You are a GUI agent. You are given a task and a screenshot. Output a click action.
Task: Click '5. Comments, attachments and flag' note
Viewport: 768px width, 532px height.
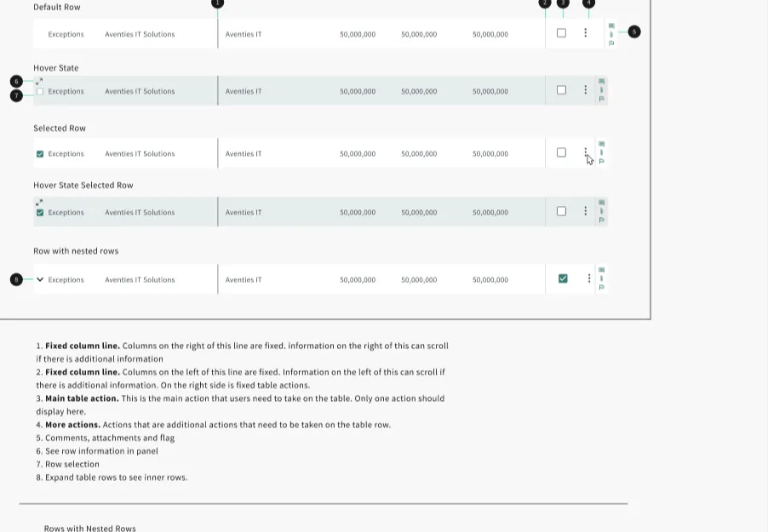[106, 438]
